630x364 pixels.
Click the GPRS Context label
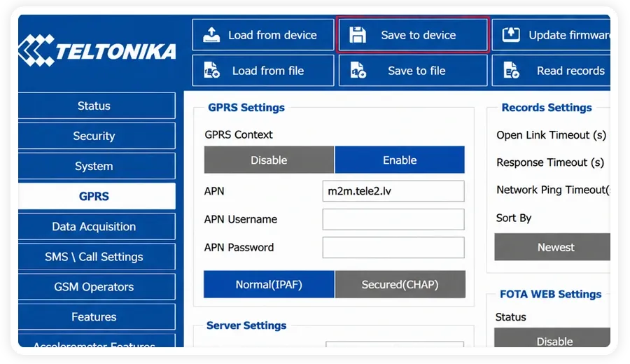pyautogui.click(x=238, y=134)
